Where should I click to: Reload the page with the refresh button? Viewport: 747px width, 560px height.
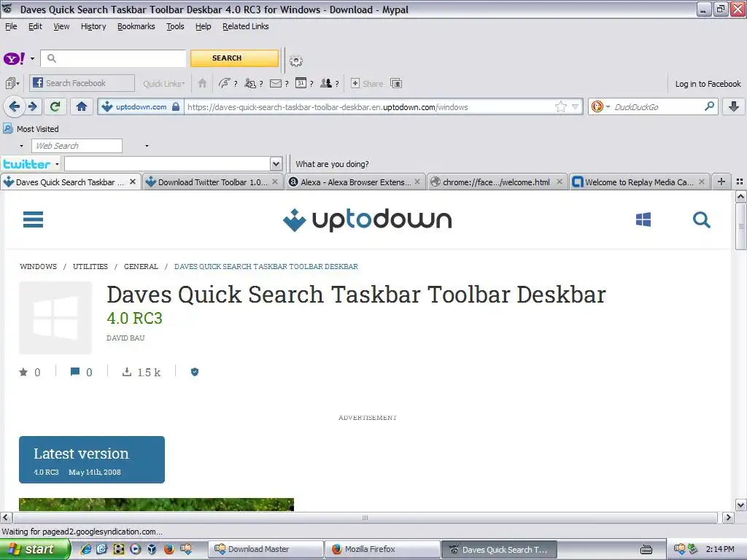coord(55,106)
